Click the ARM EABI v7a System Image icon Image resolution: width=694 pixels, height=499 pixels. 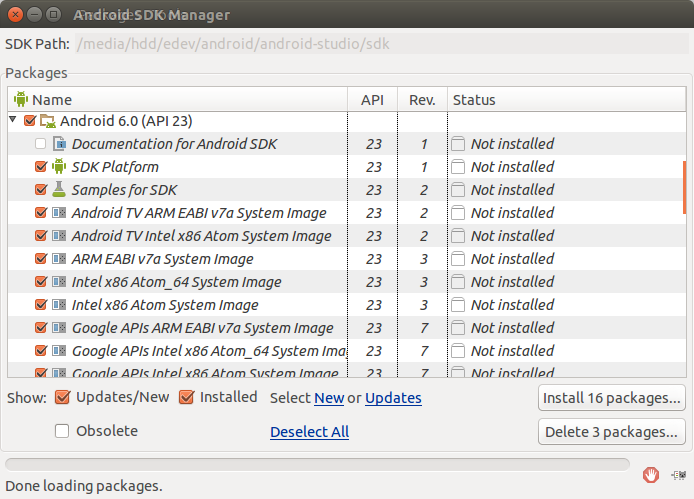click(59, 259)
